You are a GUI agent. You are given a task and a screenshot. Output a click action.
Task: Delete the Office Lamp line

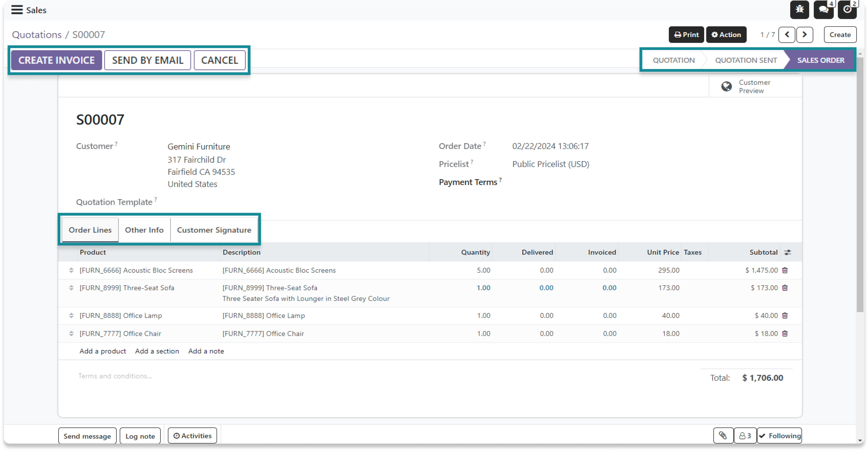point(785,316)
